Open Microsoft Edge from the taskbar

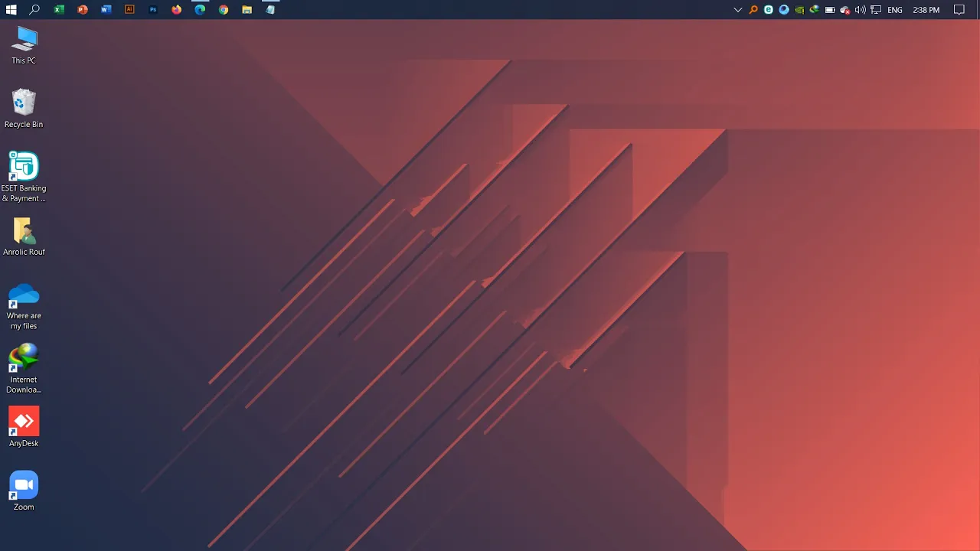pos(200,10)
